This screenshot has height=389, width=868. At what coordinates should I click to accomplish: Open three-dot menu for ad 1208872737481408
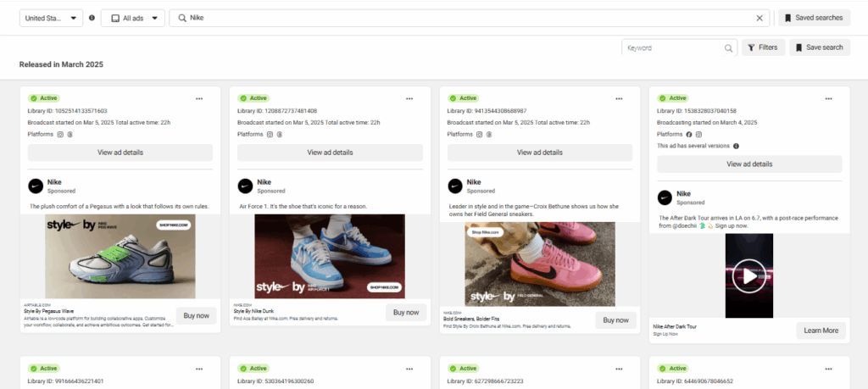coord(409,98)
